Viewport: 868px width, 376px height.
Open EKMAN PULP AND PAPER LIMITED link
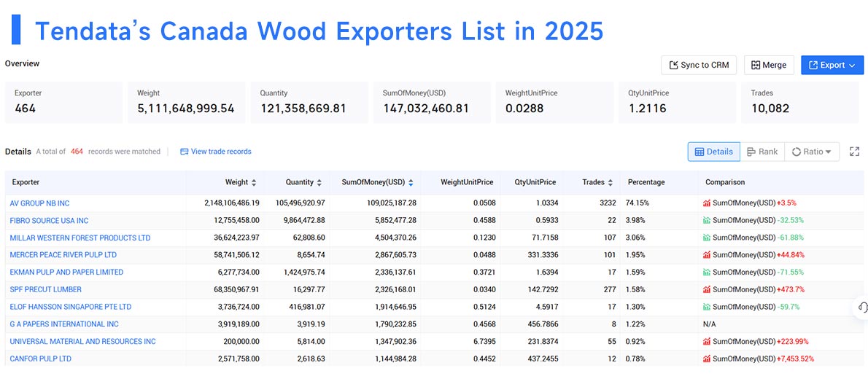(x=66, y=272)
